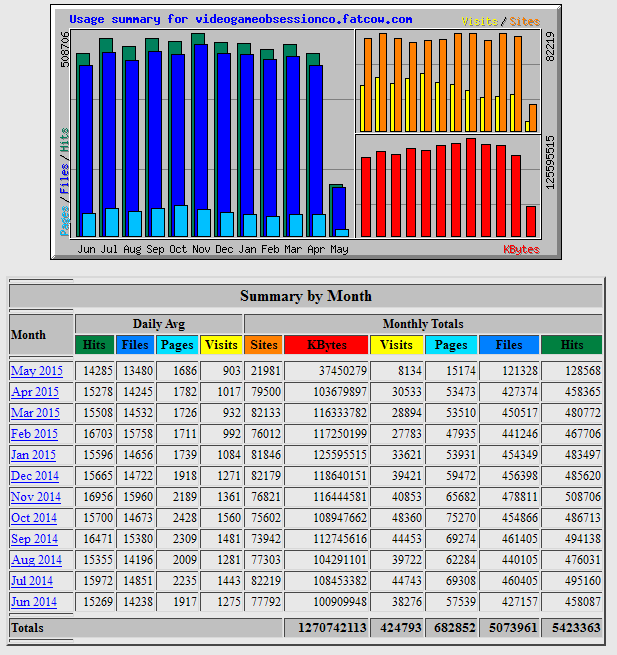Open the Jun 2014 monthly report
The image size is (617, 655).
tap(33, 602)
